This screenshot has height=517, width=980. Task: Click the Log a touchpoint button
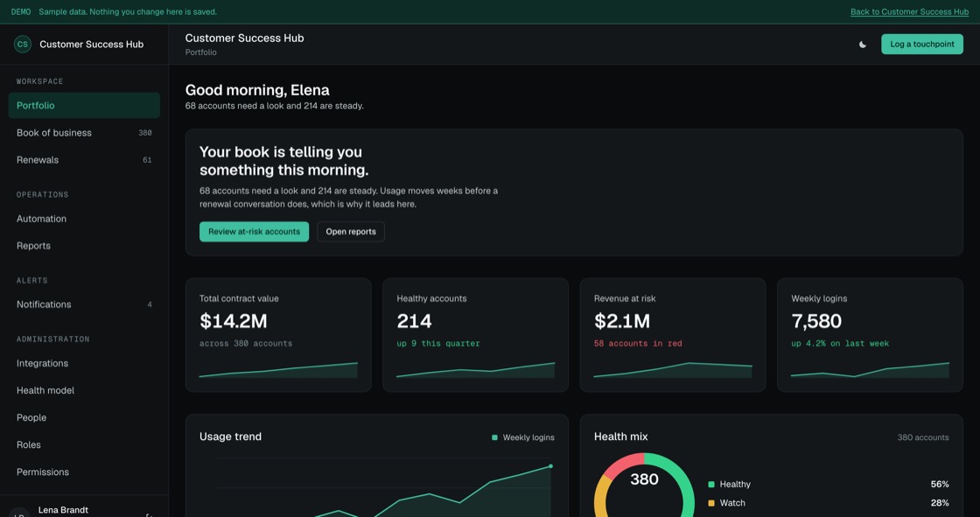(x=922, y=45)
